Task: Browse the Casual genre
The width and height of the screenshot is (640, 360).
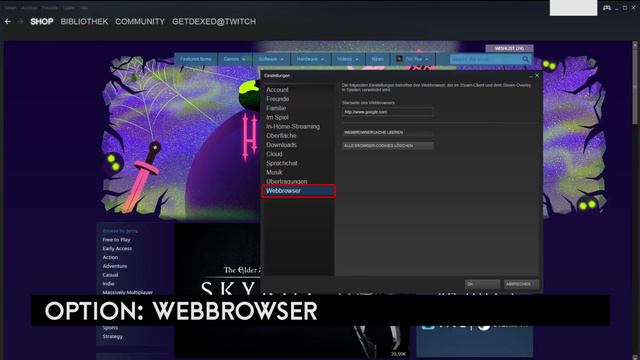Action: (x=110, y=275)
